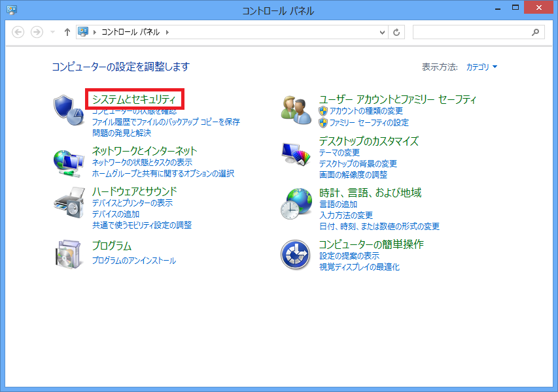Click the Control Panel search box
The width and height of the screenshot is (558, 392).
pos(472,32)
